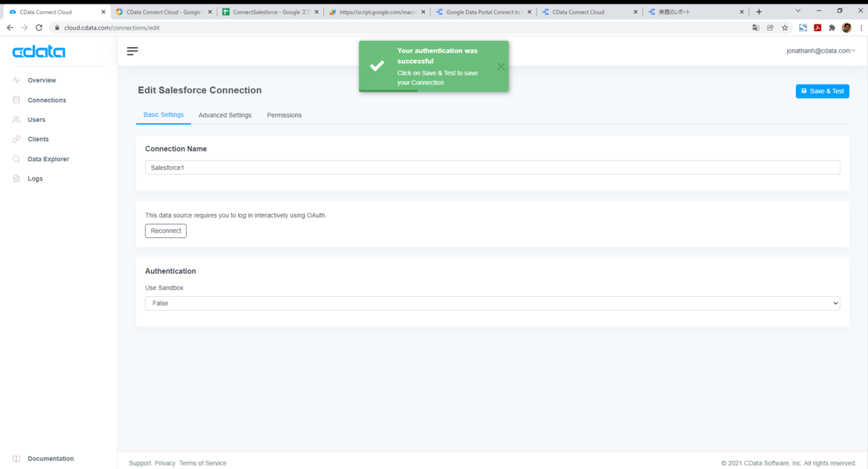
Task: Click the red PDF extension icon
Action: click(817, 27)
